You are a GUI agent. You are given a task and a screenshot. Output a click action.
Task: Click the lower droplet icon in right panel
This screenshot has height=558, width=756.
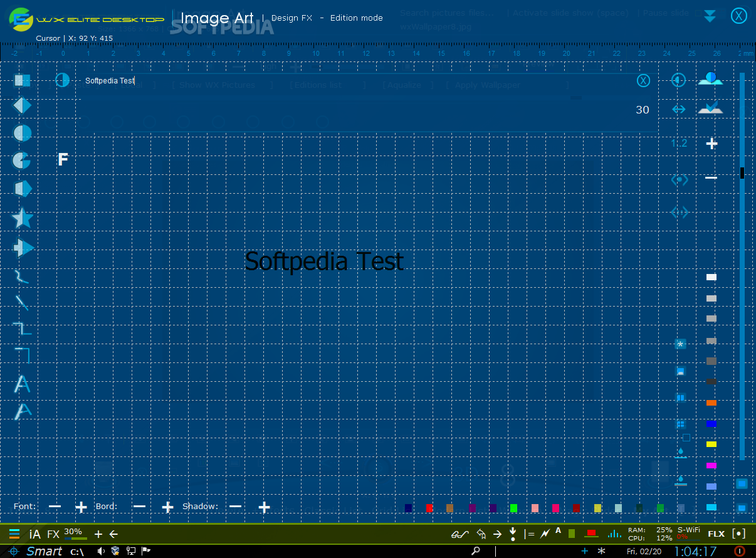[x=681, y=481]
